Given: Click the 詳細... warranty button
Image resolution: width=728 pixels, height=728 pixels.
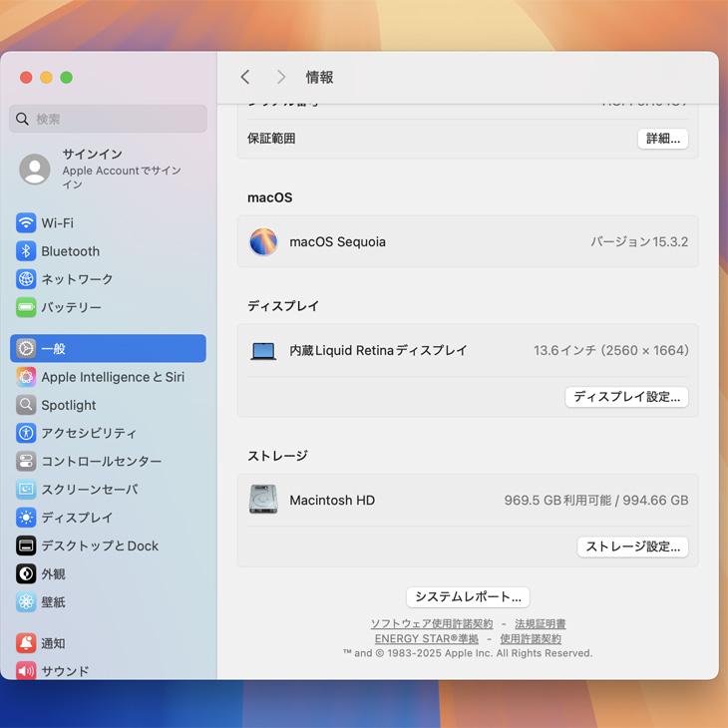Looking at the screenshot, I should (663, 139).
